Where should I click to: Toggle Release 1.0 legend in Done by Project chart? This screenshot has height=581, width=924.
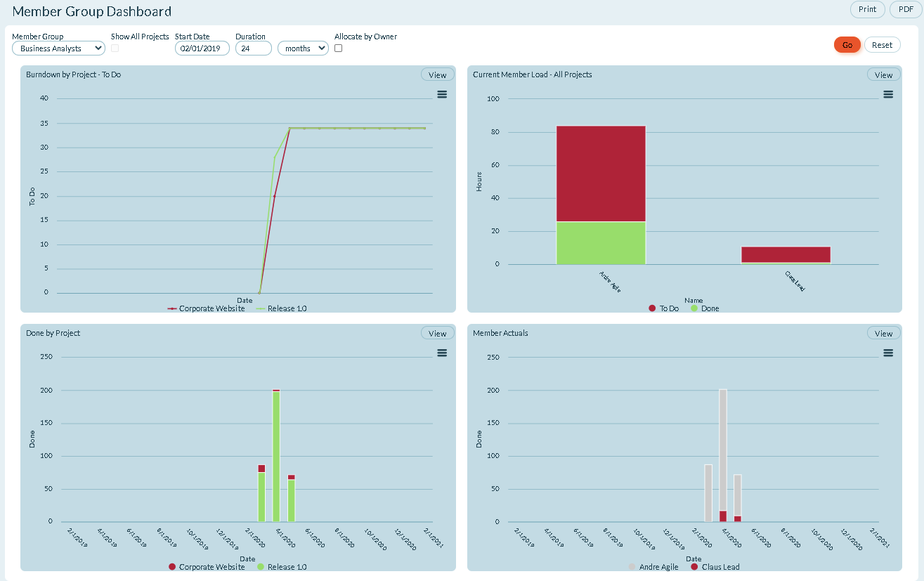tap(282, 567)
